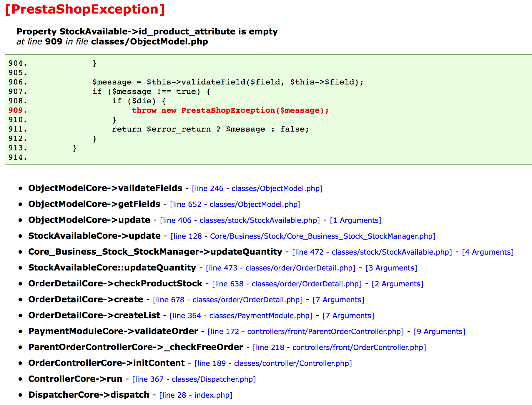Click code line 911 return statement
Viewport: 532px width, 405px height.
pos(211,129)
